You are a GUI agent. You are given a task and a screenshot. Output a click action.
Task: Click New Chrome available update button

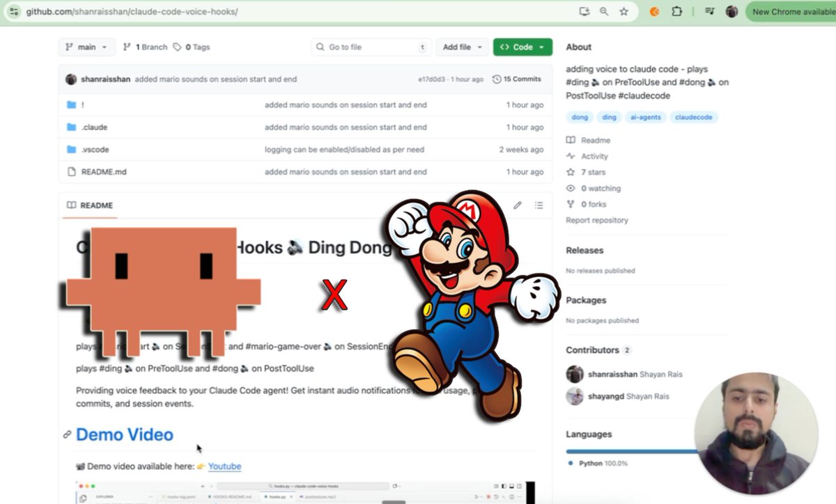click(791, 11)
